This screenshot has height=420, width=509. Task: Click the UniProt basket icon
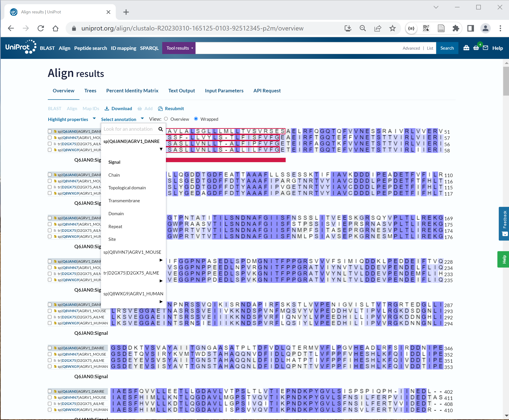(x=476, y=48)
